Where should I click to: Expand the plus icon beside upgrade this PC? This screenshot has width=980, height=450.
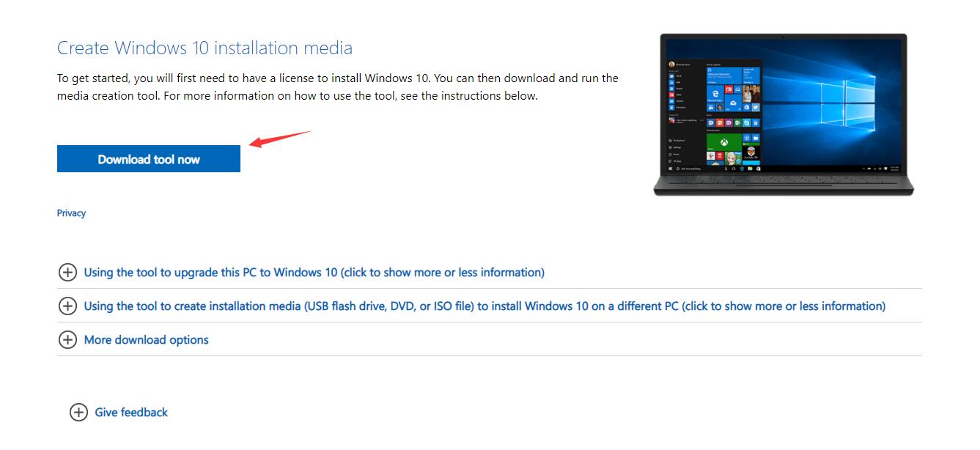[67, 273]
